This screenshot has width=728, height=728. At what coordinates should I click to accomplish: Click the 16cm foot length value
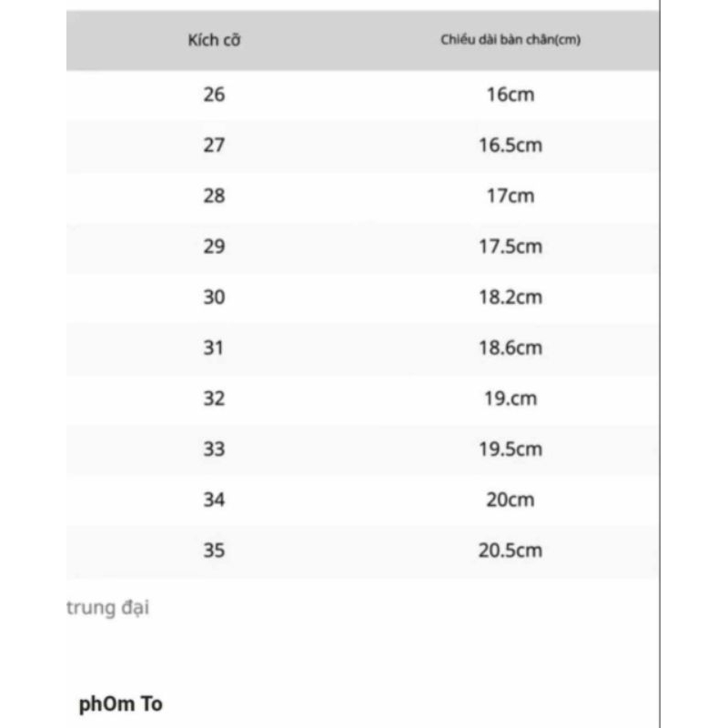pyautogui.click(x=511, y=95)
